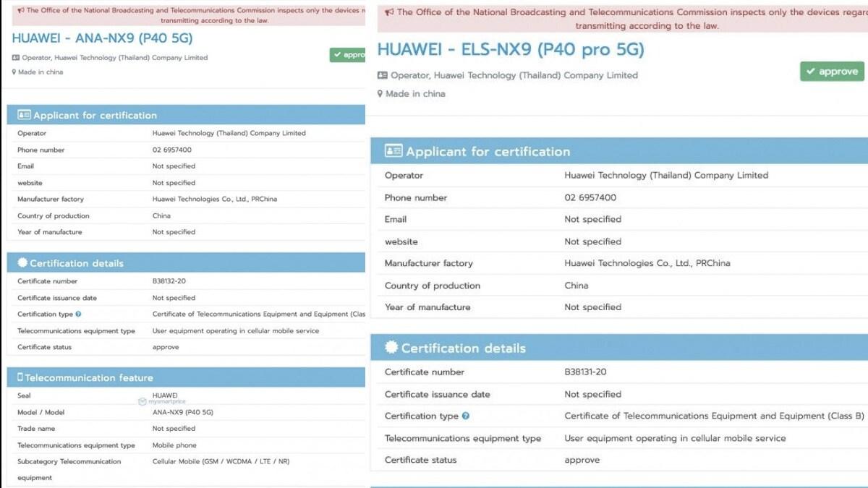Click the location pin beside Made in china, ELS-NX9 page
Image resolution: width=868 pixels, height=488 pixels.
point(380,94)
